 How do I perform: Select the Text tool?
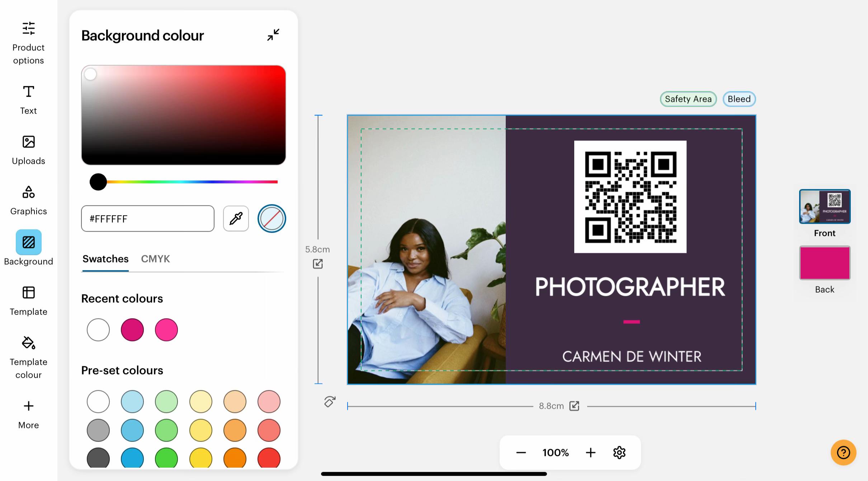[x=28, y=100]
